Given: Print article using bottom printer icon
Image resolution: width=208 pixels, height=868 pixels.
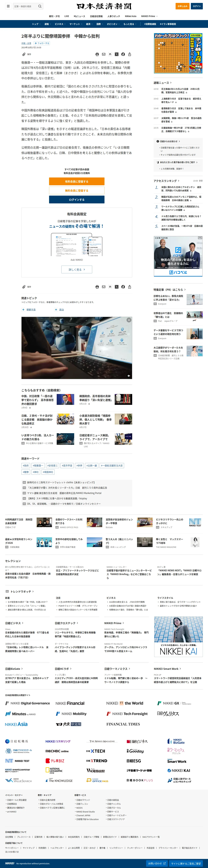Looking at the screenshot, I should click(x=97, y=287).
